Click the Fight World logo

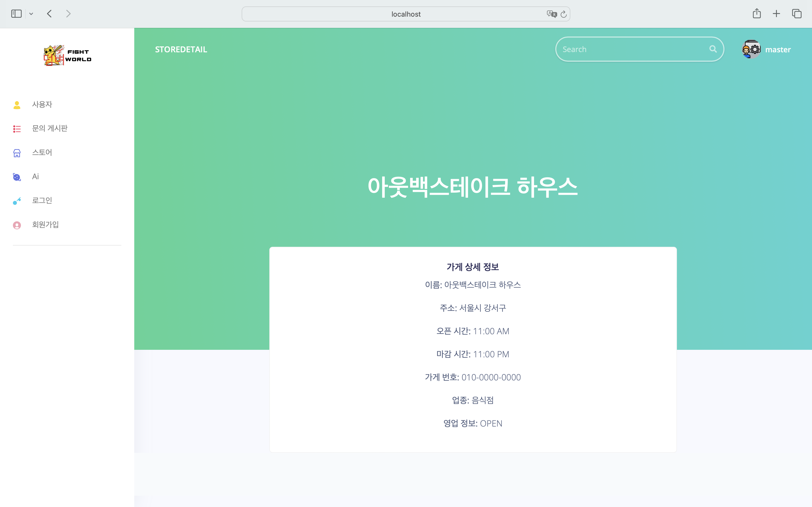pyautogui.click(x=67, y=55)
